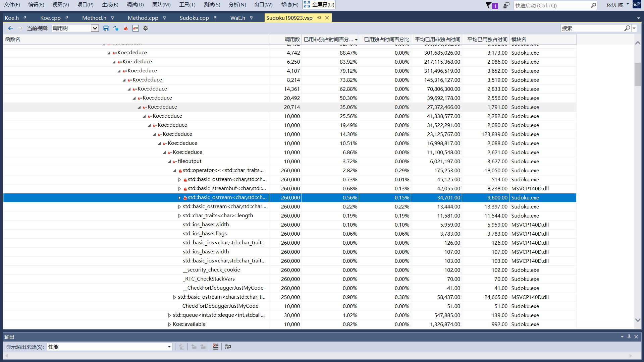
Task: Click the 全屏幕(U) full screen button
Action: (319, 5)
